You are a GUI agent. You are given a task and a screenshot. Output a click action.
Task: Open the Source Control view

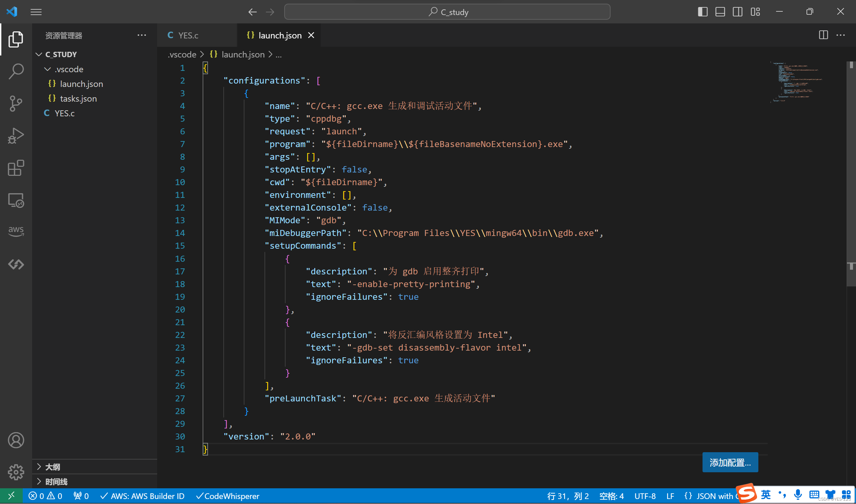point(16,104)
